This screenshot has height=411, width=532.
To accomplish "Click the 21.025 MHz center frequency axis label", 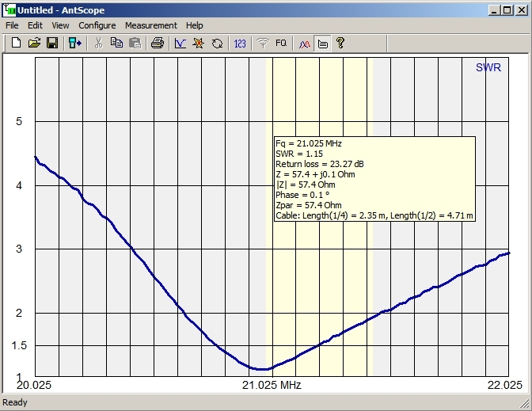I will pyautogui.click(x=272, y=385).
